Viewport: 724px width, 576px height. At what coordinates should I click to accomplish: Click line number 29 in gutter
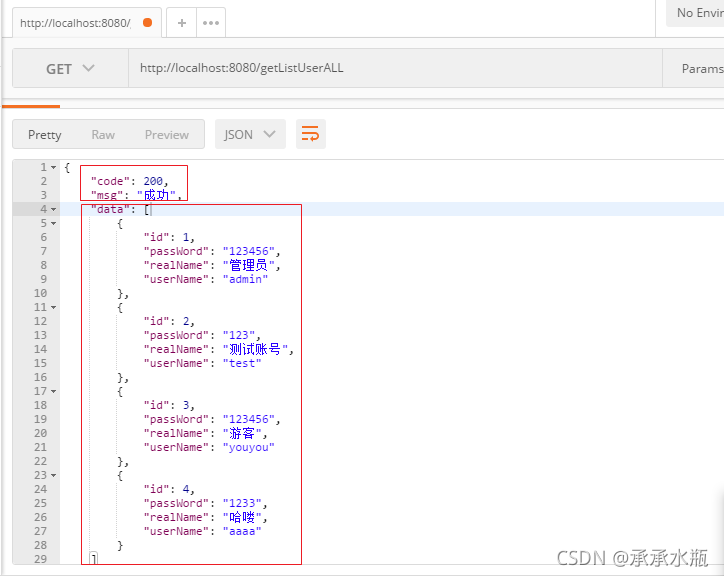[40, 559]
